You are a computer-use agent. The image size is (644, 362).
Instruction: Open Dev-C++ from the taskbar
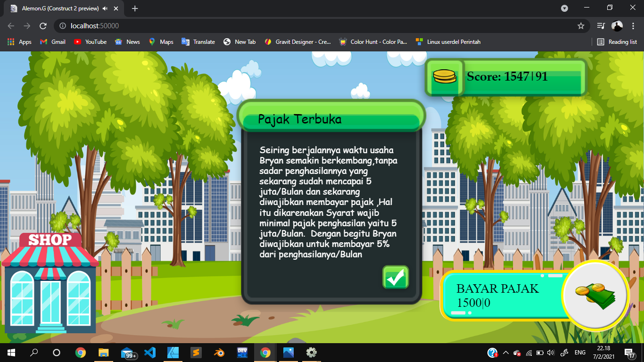(x=242, y=353)
